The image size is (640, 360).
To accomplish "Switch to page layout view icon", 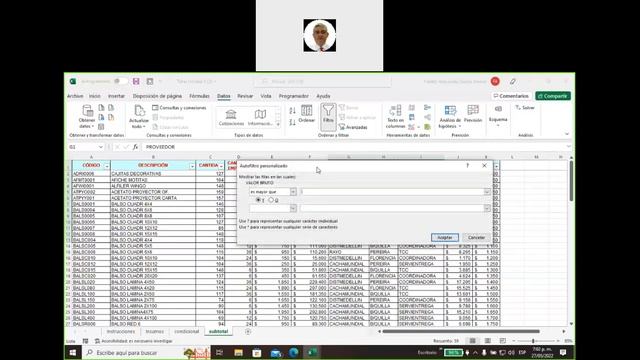I will (x=488, y=341).
